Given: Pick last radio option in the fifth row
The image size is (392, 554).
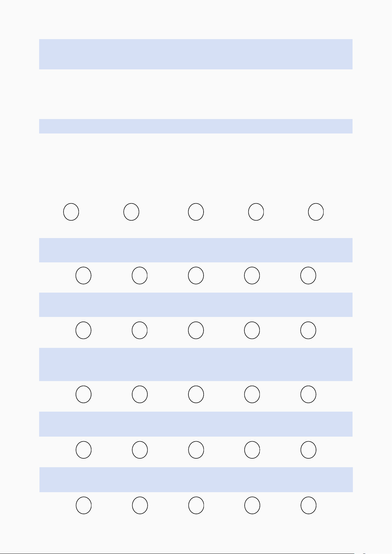Looking at the screenshot, I should point(308,450).
